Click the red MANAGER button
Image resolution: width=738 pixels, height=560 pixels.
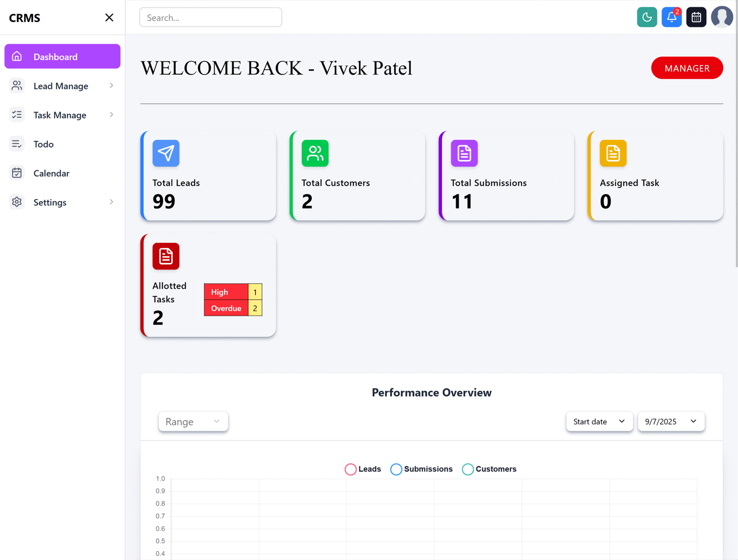pyautogui.click(x=686, y=68)
